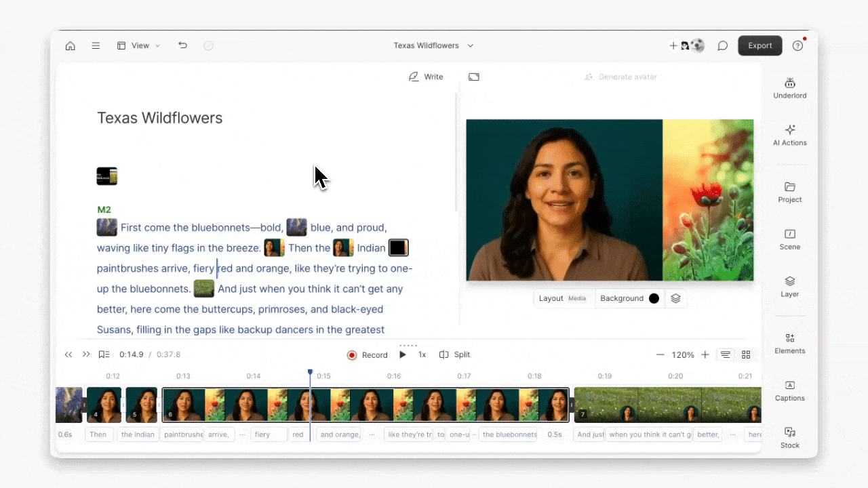
Task: Toggle the grid storyboard view icon
Action: point(746,354)
